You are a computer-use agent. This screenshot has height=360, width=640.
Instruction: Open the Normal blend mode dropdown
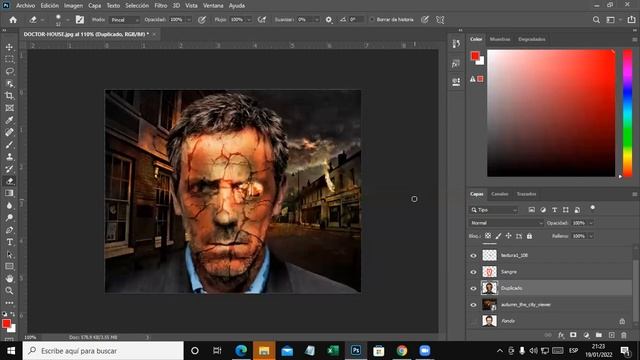(507, 223)
